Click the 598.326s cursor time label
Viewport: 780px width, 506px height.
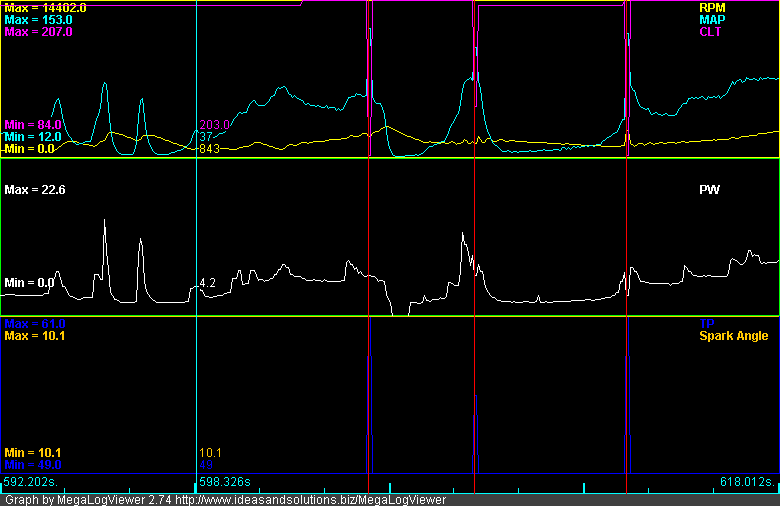pos(229,482)
